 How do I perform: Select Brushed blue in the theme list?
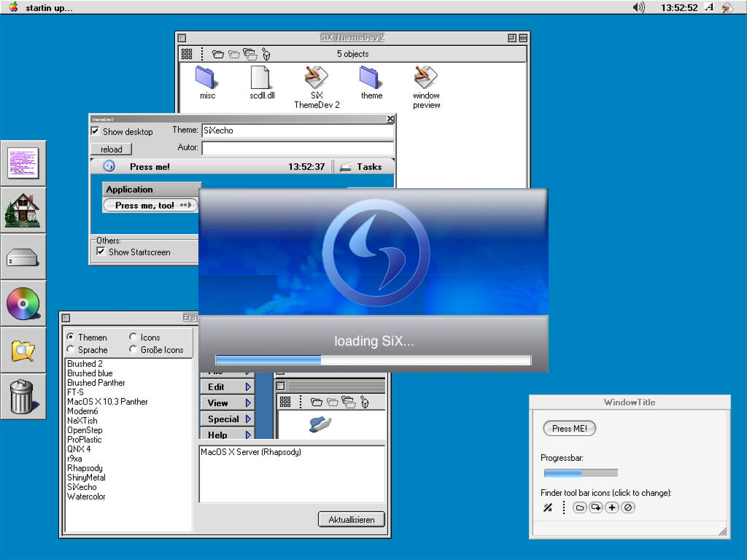click(90, 373)
